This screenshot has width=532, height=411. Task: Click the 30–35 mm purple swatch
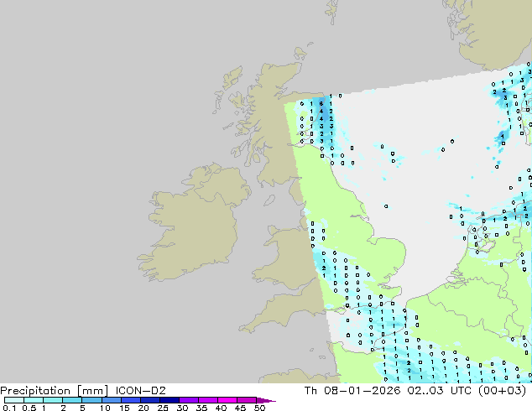(189, 400)
